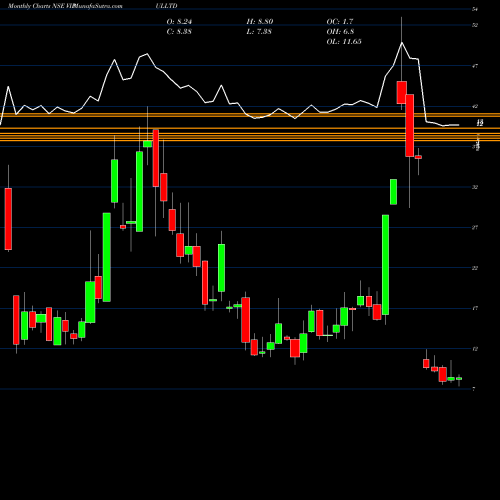
Task: Click the price axis label 7
Action: (x=474, y=389)
